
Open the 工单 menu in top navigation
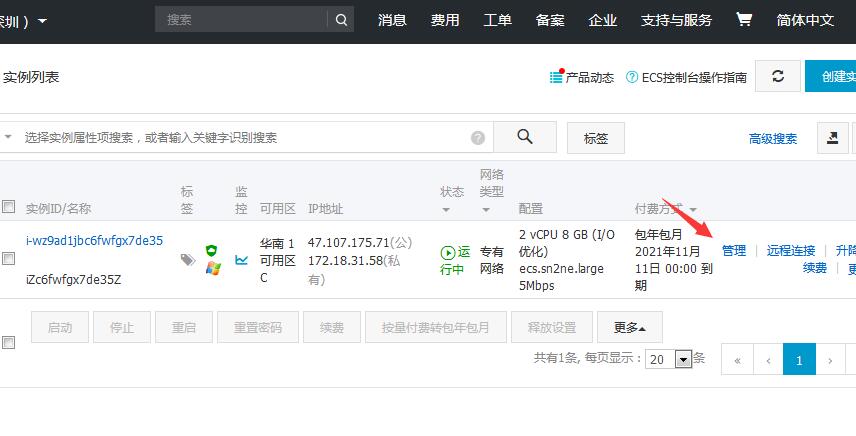pyautogui.click(x=497, y=20)
